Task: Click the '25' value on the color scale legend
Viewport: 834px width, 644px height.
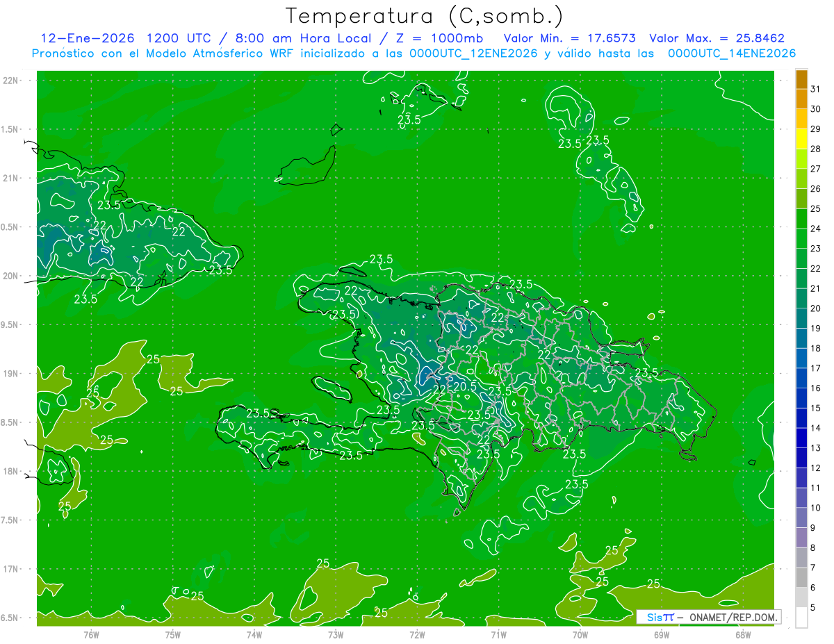Action: (x=815, y=208)
